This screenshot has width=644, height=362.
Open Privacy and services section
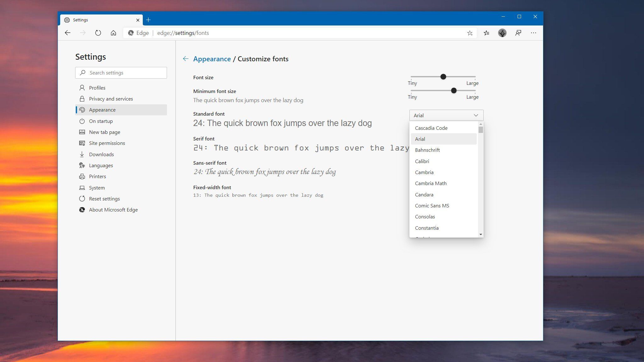[121, 99]
